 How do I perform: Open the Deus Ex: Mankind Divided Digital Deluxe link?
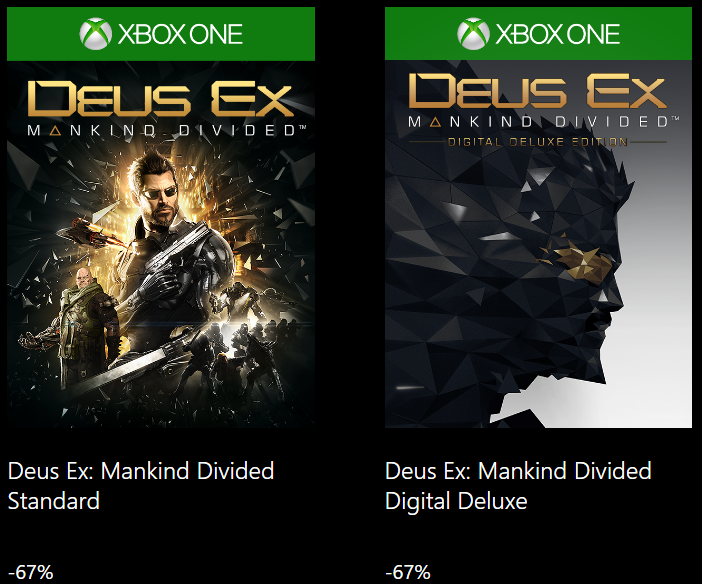(518, 485)
